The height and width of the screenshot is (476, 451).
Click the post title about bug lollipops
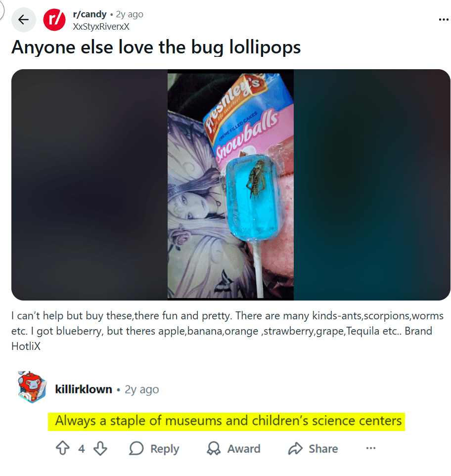point(156,47)
